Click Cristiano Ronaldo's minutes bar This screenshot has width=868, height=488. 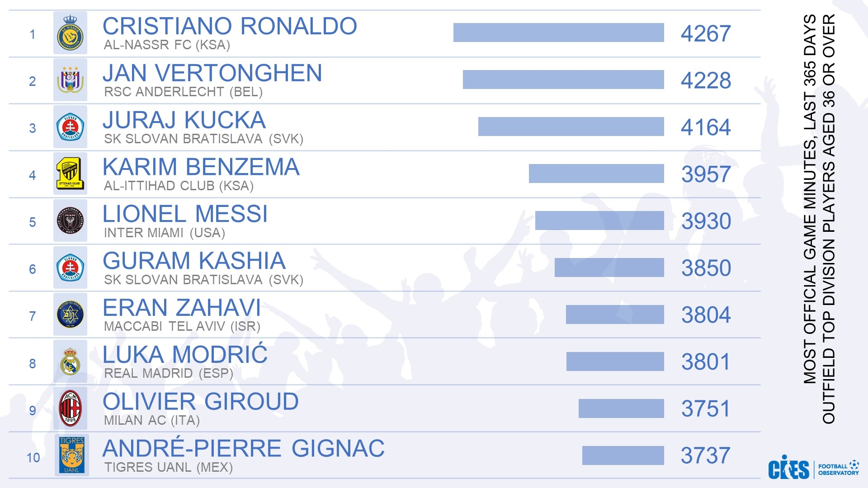(x=558, y=33)
